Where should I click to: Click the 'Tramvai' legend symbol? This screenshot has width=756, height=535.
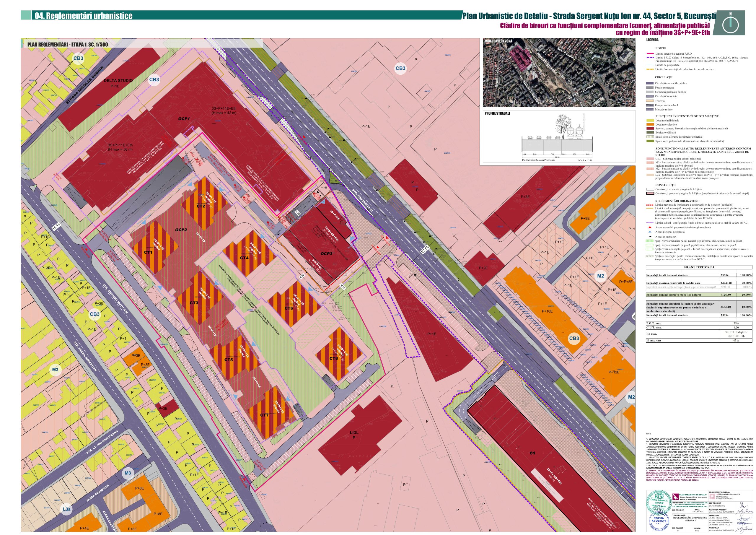(x=649, y=101)
